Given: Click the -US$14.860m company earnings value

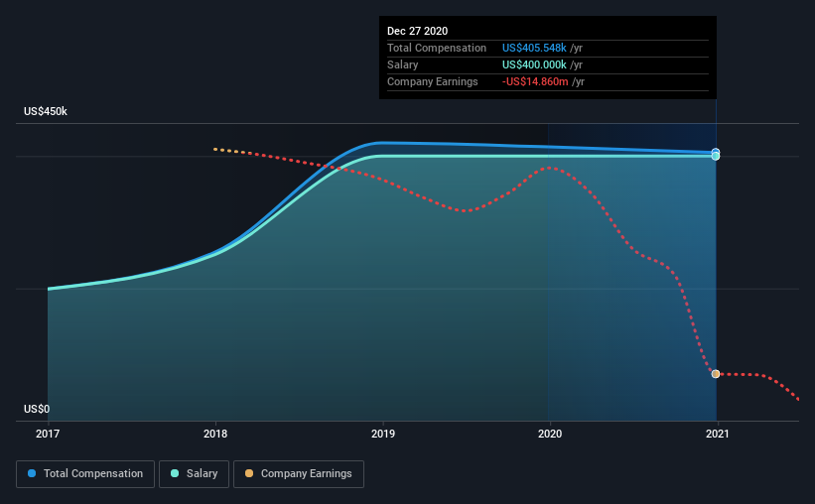Looking at the screenshot, I should coord(535,81).
